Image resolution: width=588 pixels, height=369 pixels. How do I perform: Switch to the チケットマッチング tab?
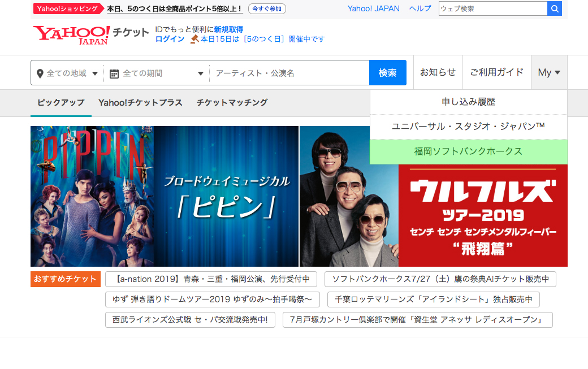[x=232, y=103]
